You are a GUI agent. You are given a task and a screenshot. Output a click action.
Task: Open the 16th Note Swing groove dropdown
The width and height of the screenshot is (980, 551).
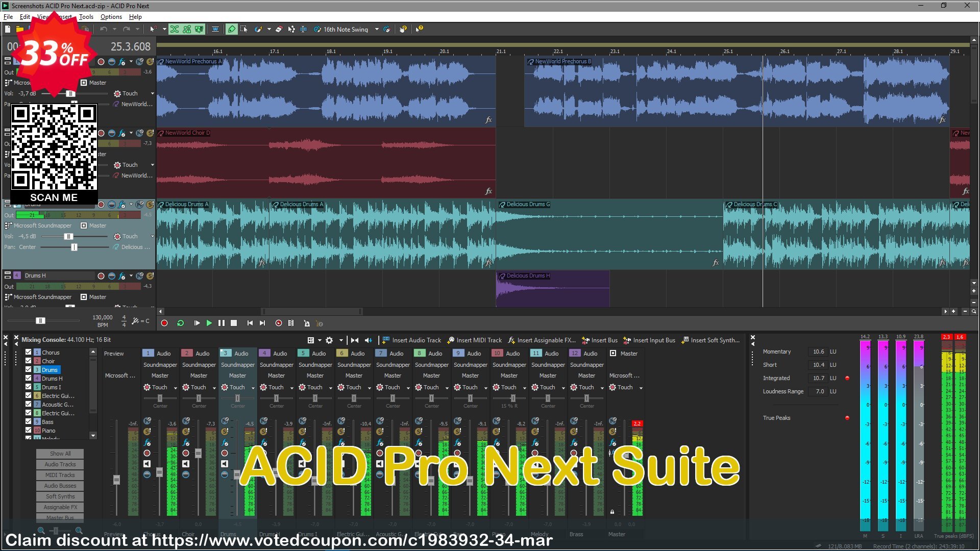pyautogui.click(x=377, y=29)
